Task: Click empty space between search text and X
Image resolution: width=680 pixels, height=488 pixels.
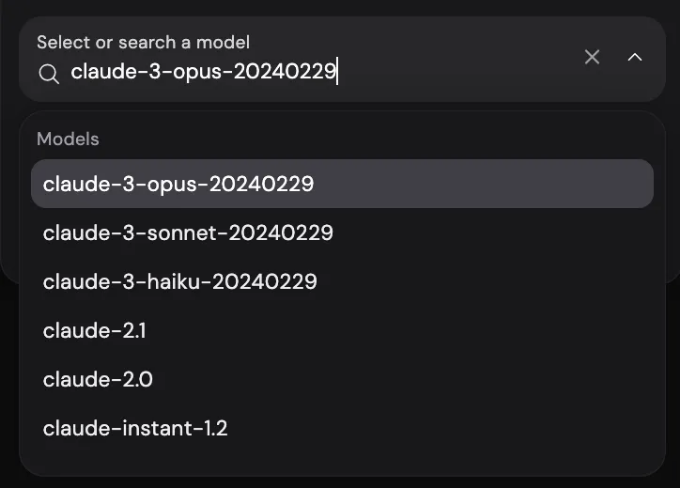Action: click(x=460, y=72)
